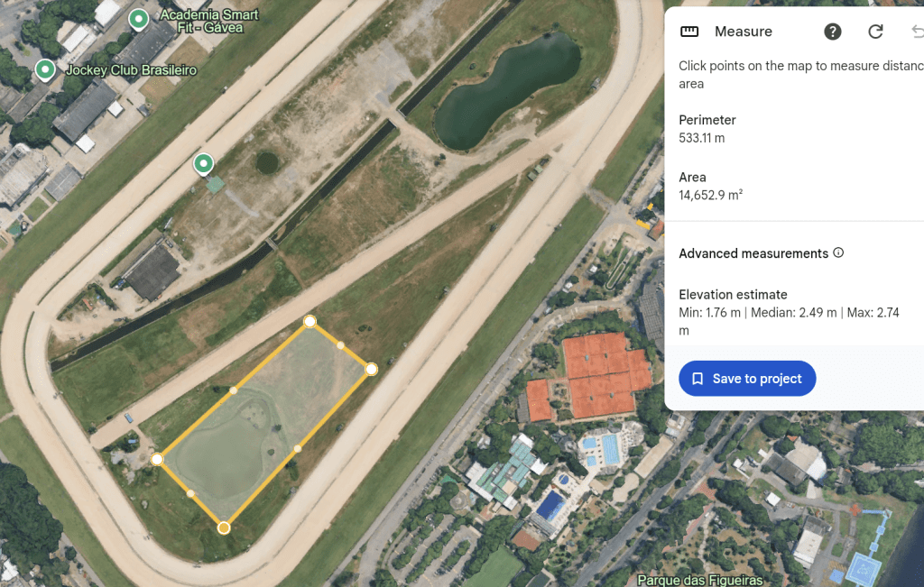924x587 pixels.
Task: Click the restart measurement circular arrow
Action: point(875,32)
